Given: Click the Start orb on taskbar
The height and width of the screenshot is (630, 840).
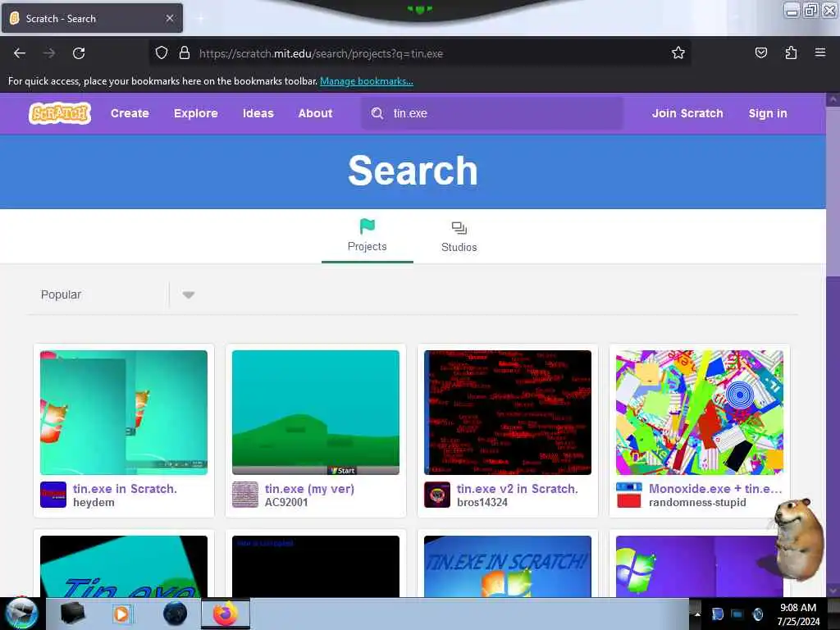Looking at the screenshot, I should tap(21, 614).
